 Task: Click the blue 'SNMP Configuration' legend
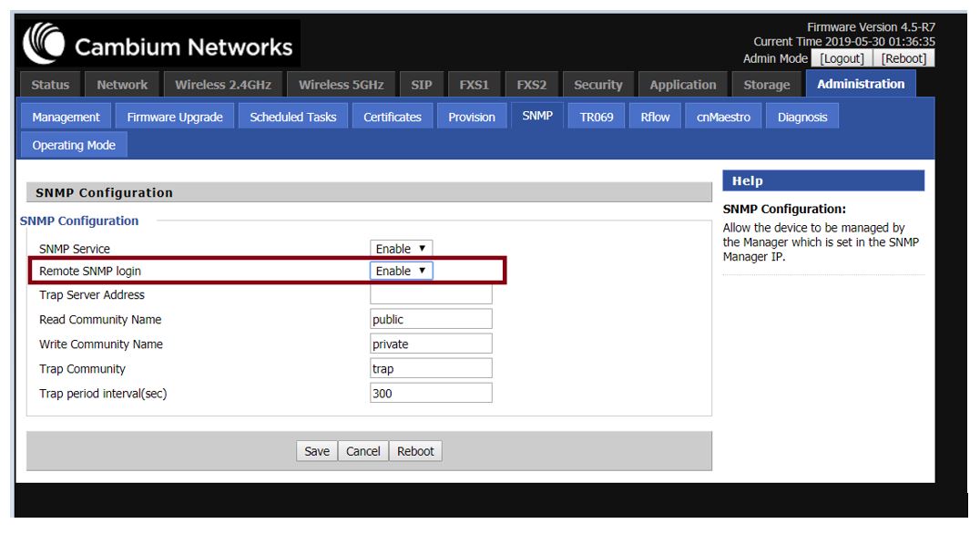79,221
